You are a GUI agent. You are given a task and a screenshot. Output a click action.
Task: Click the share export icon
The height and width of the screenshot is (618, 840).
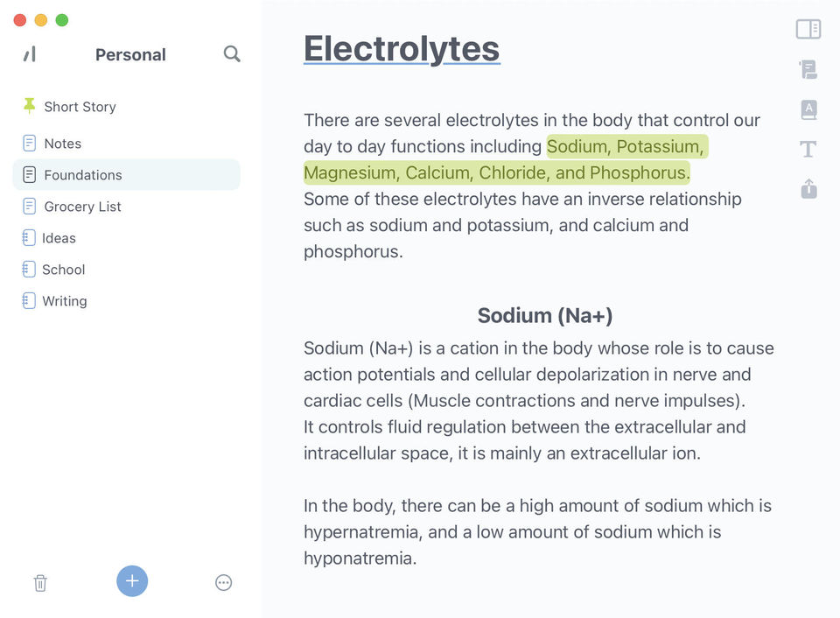click(x=808, y=189)
